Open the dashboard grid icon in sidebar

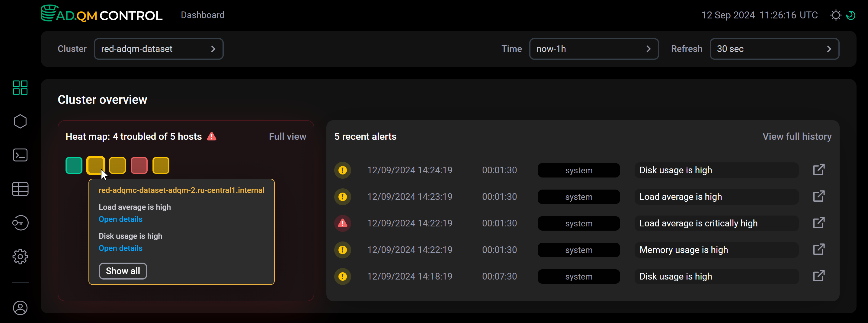click(x=20, y=88)
